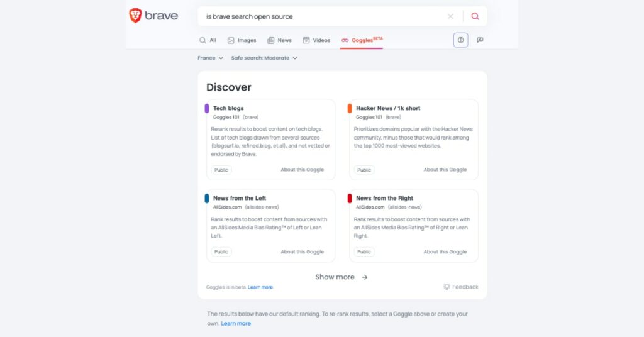Select the All results tab
Screen dimensions: 644x337
(208, 40)
